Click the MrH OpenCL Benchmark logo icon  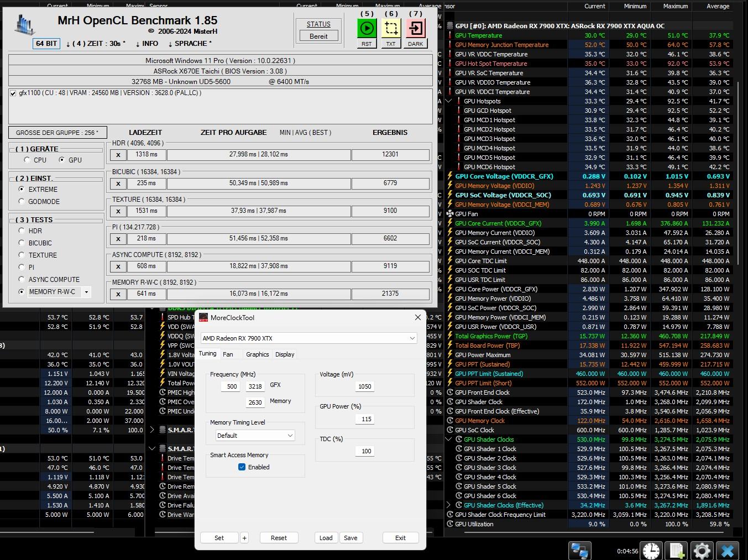click(x=24, y=24)
